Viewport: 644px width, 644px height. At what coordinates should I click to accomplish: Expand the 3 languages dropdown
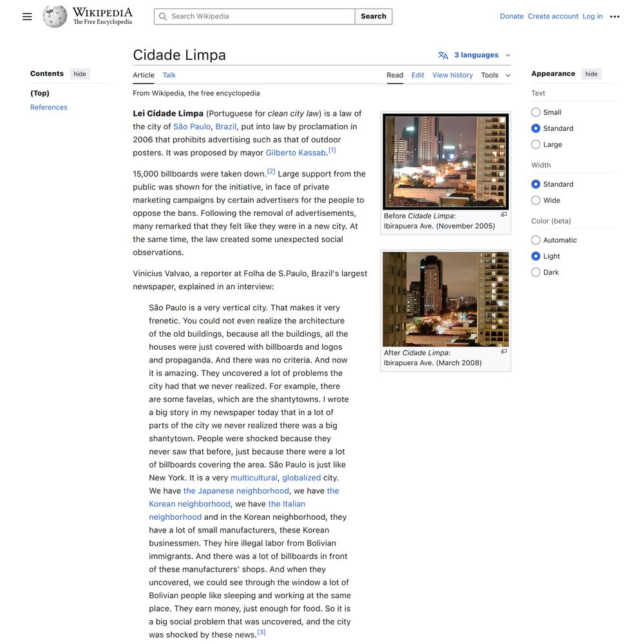click(x=476, y=55)
